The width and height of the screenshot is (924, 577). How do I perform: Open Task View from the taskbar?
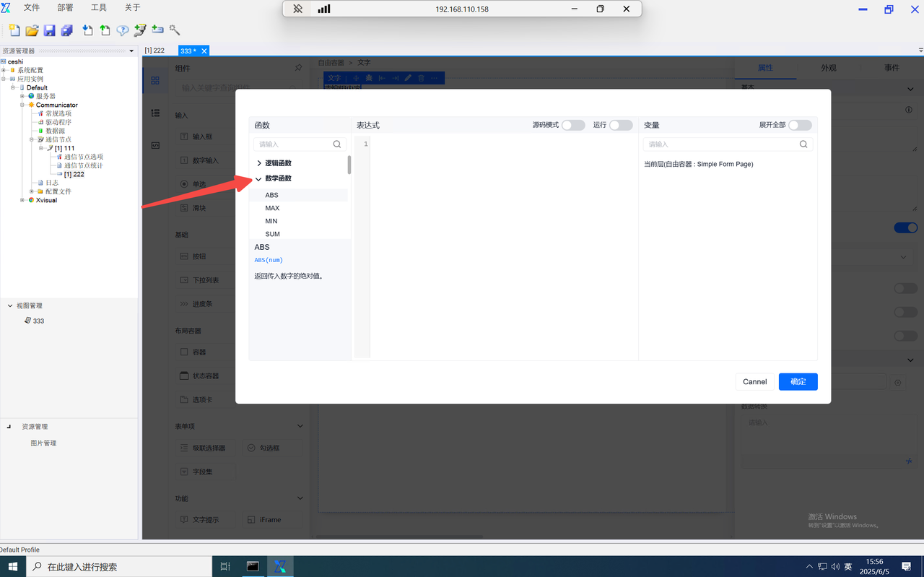click(x=225, y=567)
